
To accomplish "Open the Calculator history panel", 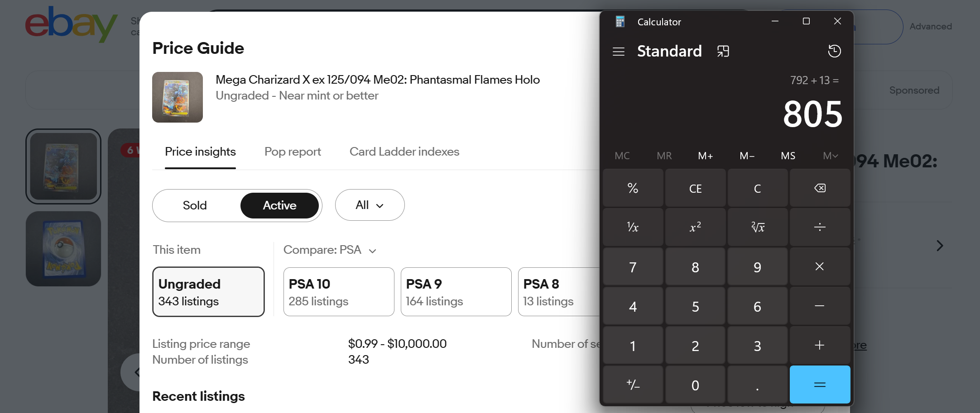I will pyautogui.click(x=834, y=51).
